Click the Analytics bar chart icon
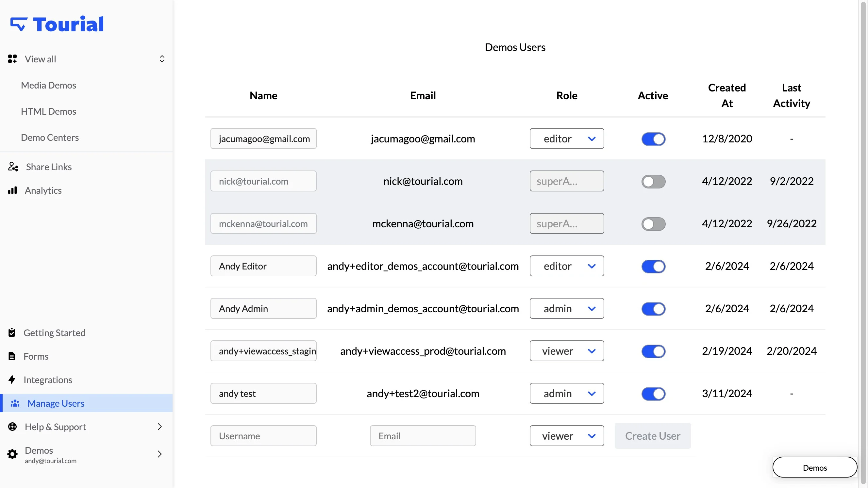This screenshot has width=868, height=488. click(12, 190)
